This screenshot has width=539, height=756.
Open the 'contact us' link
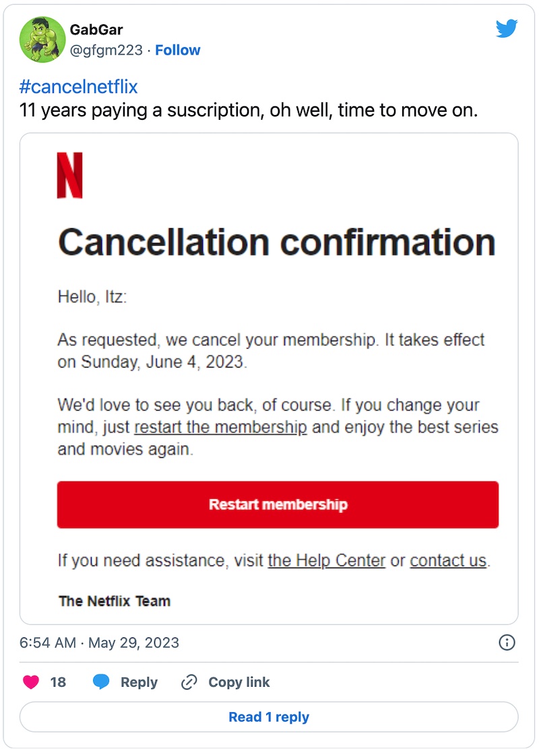[x=448, y=560]
